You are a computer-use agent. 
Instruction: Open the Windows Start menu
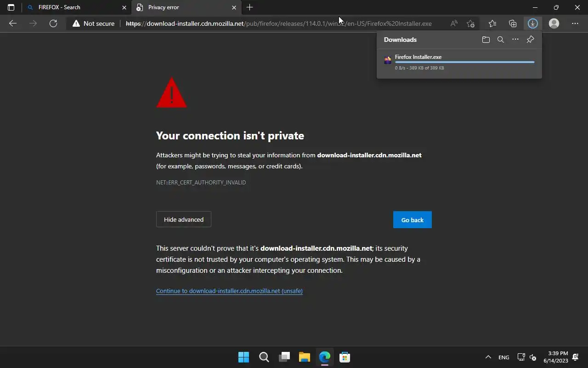tap(243, 357)
